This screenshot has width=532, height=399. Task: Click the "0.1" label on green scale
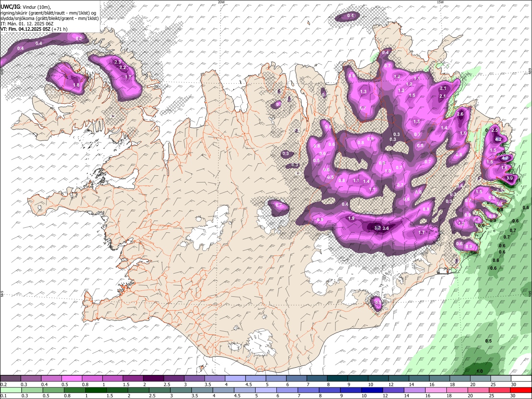coord(3,396)
